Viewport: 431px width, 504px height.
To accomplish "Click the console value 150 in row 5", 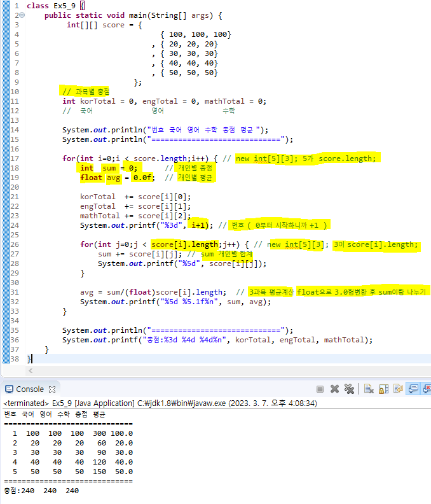I will [x=100, y=472].
